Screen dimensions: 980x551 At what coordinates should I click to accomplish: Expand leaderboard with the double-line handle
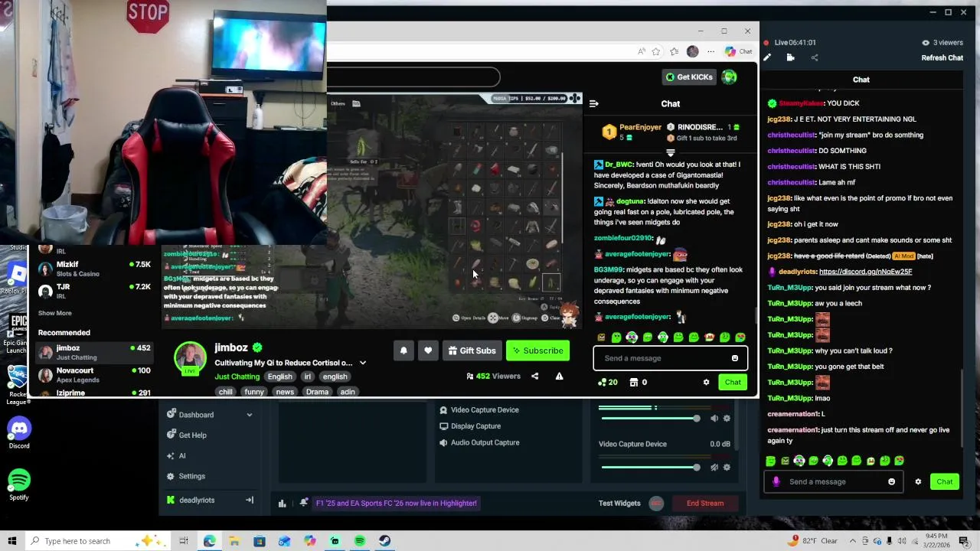(670, 152)
